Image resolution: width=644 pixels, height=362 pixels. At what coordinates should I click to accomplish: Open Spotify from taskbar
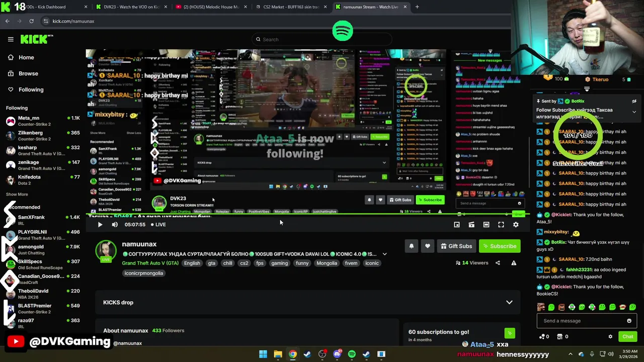(352, 354)
